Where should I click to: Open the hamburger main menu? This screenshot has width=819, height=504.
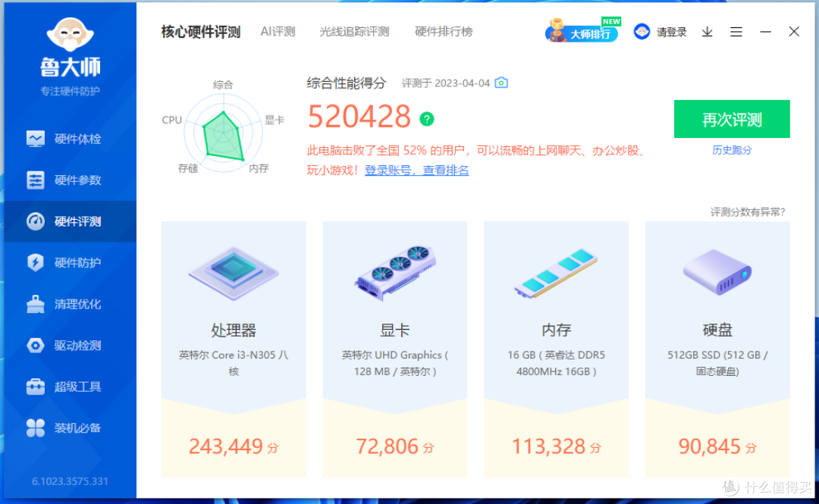tap(736, 33)
